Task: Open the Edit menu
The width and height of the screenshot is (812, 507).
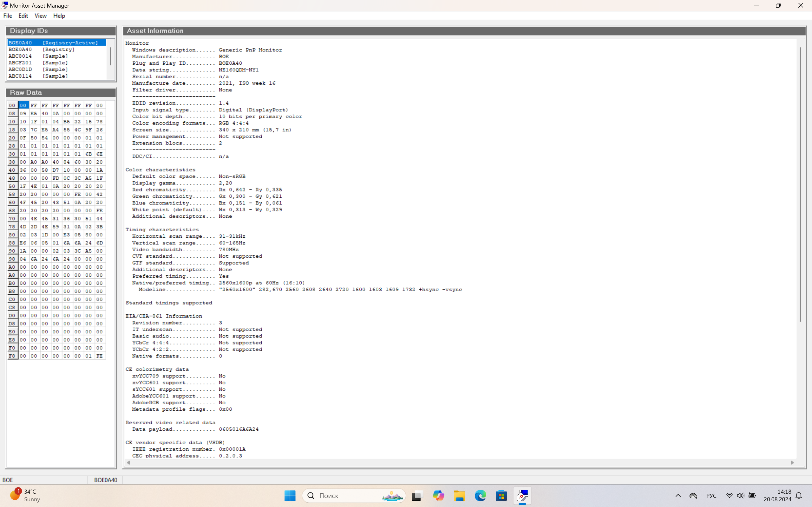Action: point(23,16)
